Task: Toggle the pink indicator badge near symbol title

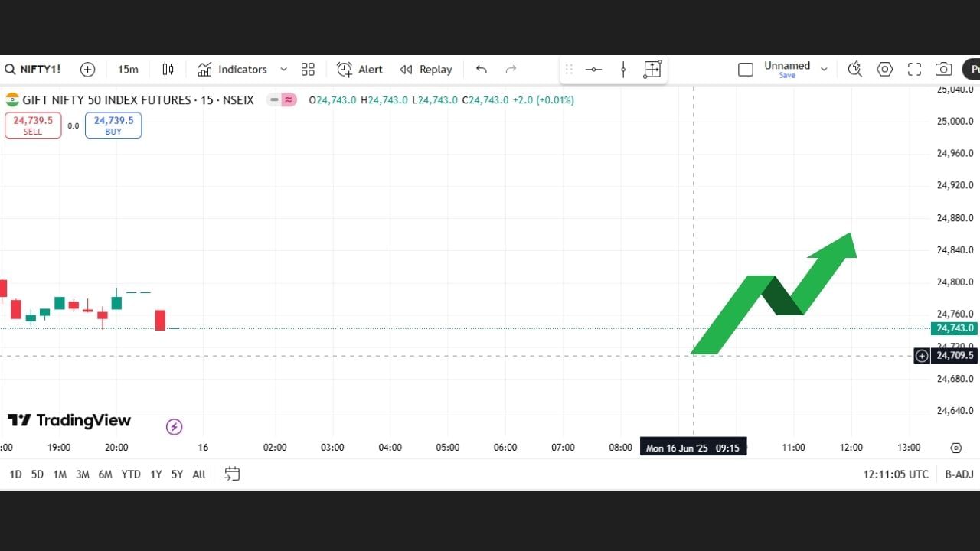Action: click(289, 99)
